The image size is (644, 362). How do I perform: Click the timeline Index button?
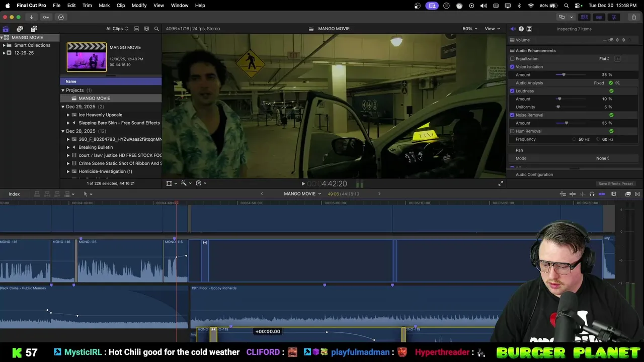point(14,194)
